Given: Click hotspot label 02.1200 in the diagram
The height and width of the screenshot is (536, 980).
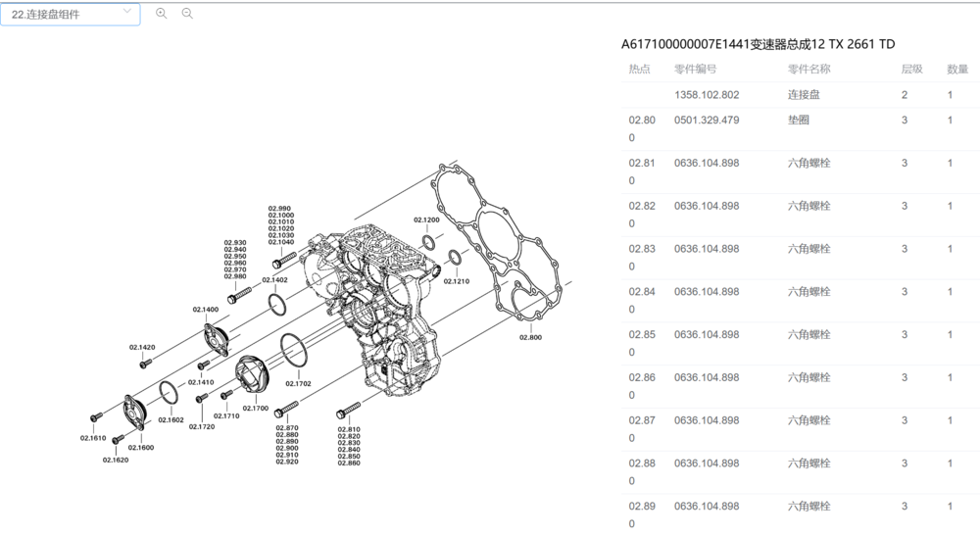Looking at the screenshot, I should pos(426,220).
